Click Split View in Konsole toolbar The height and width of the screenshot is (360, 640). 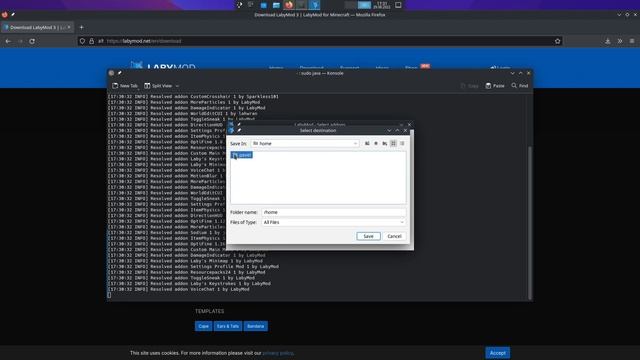coord(158,86)
